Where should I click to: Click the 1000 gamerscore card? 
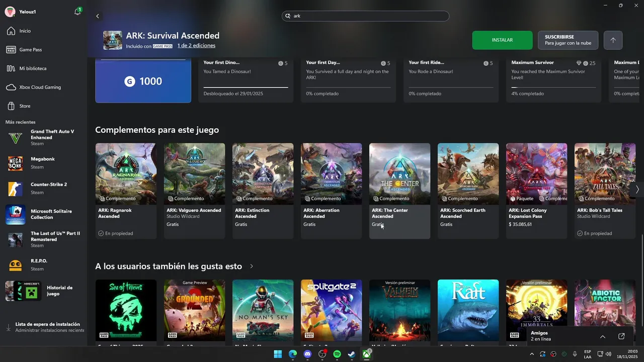(x=143, y=80)
